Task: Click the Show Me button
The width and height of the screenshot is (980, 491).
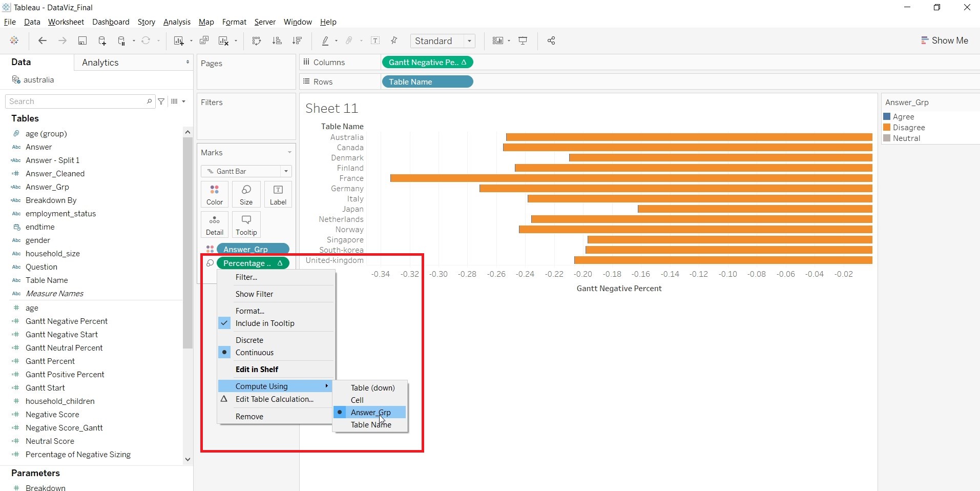Action: click(x=945, y=40)
